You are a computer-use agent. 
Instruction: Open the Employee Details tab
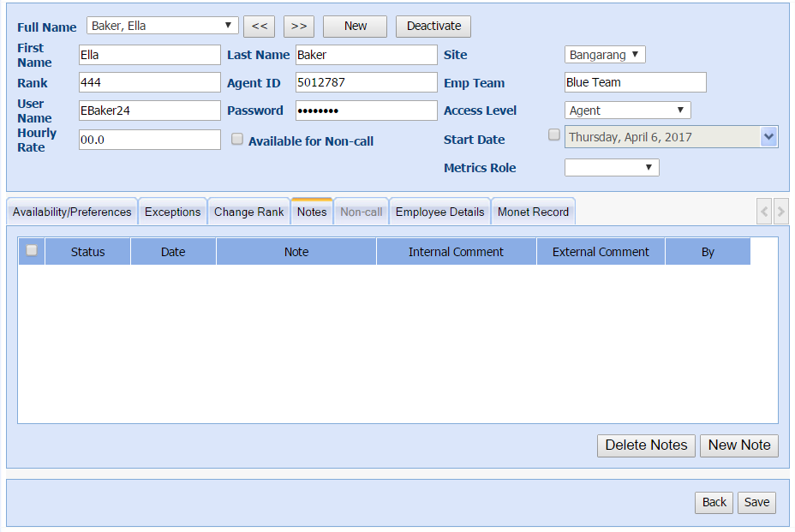(x=439, y=212)
